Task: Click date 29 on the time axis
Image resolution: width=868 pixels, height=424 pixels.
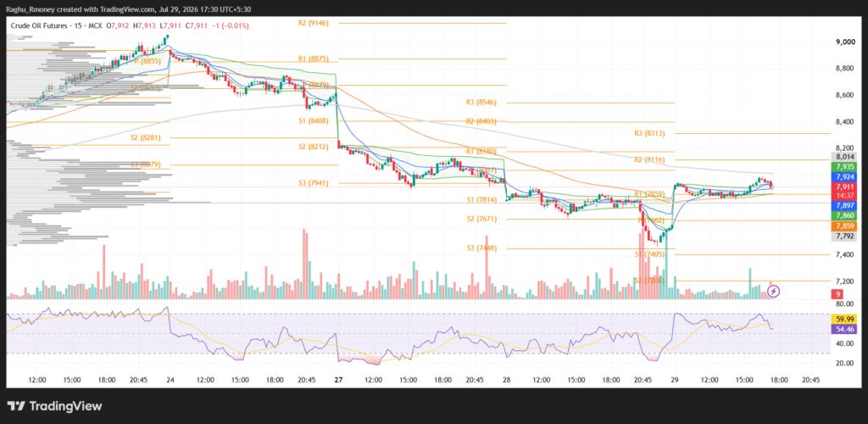Action: pos(676,380)
